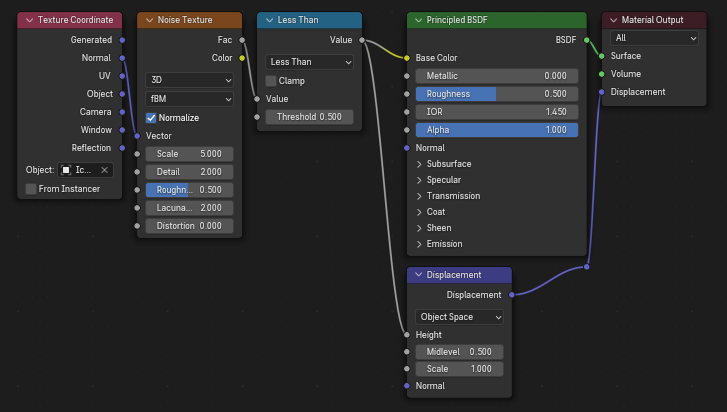Click the Displacement node Normal input socket
This screenshot has width=727, height=412.
407,386
